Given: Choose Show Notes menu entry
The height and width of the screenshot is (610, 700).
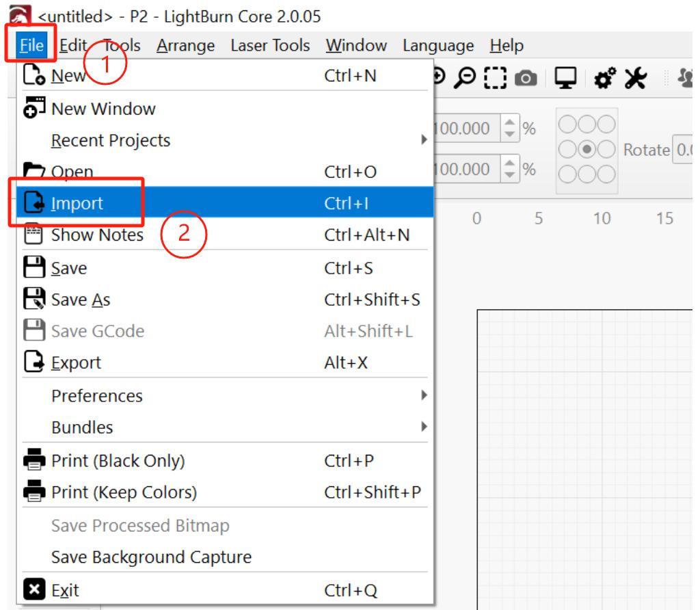Looking at the screenshot, I should (x=225, y=235).
